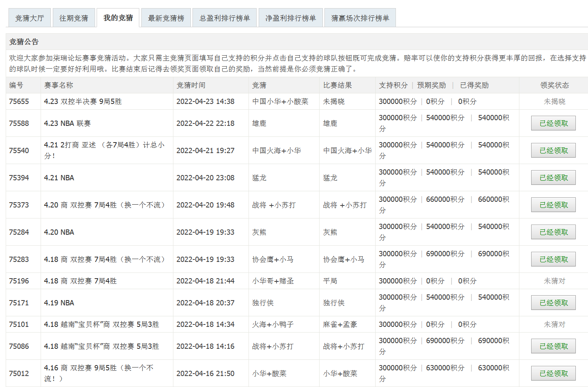Viewport: 588px width, 387px height.
Task: Click 已经领取 button for bet 75540
Action: [x=553, y=151]
